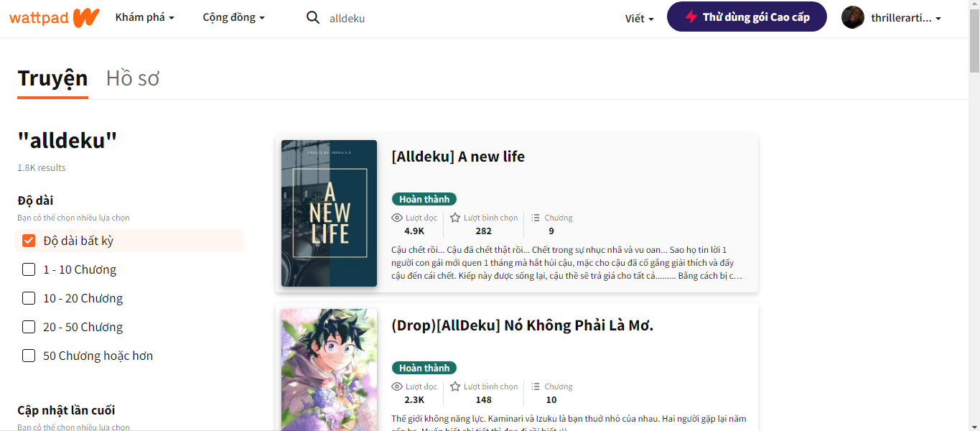
Task: Click the chapter list icon on A new life
Action: click(536, 218)
